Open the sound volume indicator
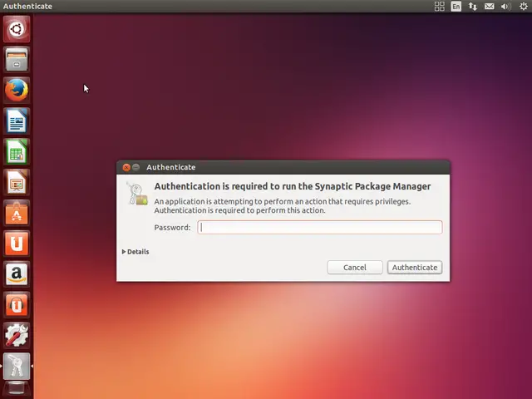The width and height of the screenshot is (532, 399). [x=506, y=6]
